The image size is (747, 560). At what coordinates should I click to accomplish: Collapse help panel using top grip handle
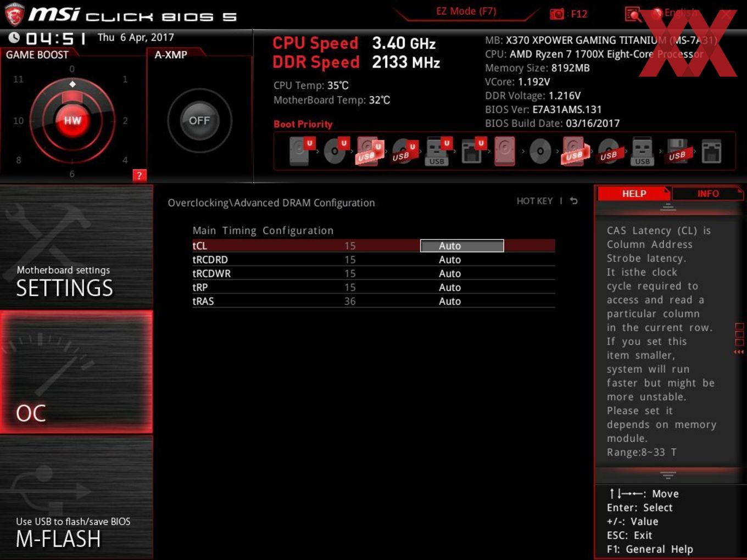point(668,208)
